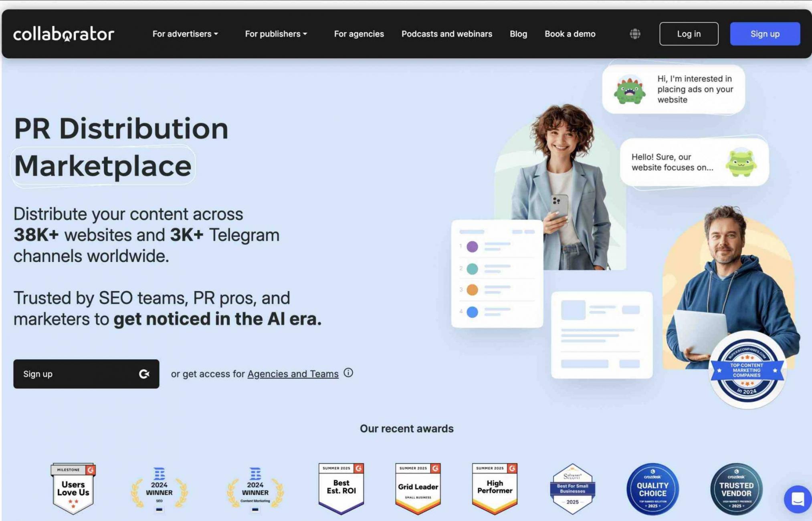This screenshot has width=812, height=521.
Task: Select the 2024 Winner SEO badge
Action: (x=159, y=490)
